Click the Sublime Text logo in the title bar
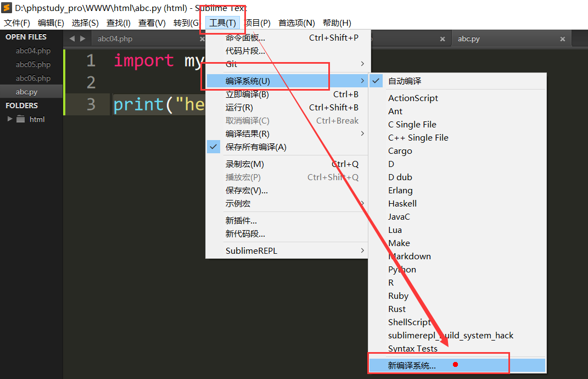 pos(7,8)
